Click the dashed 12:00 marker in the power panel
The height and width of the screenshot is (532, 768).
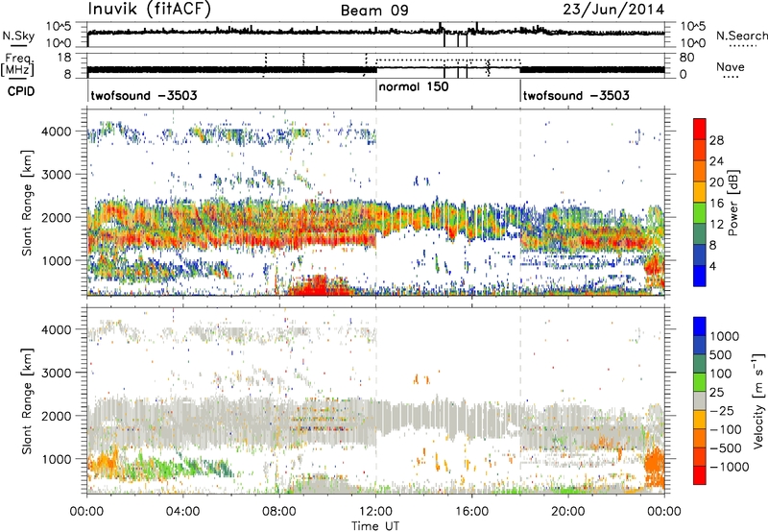click(x=376, y=203)
